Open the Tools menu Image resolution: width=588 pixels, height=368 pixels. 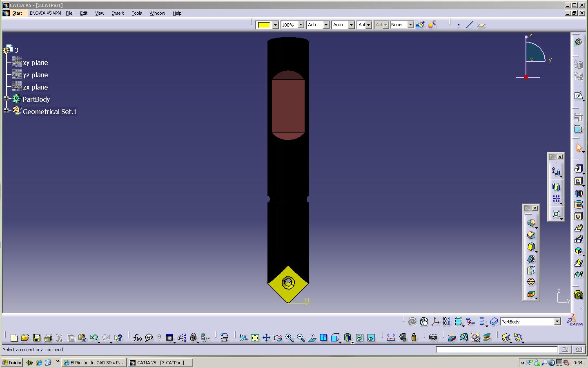coord(136,13)
